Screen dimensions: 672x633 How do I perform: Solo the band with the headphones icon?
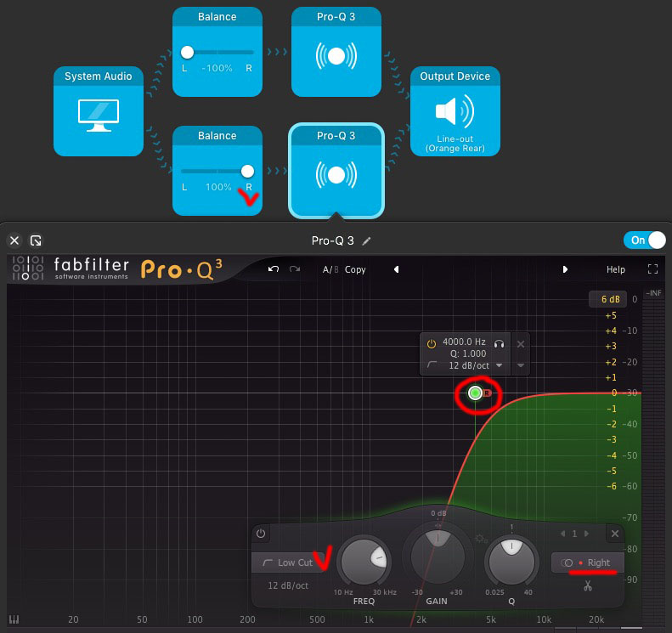coord(500,344)
